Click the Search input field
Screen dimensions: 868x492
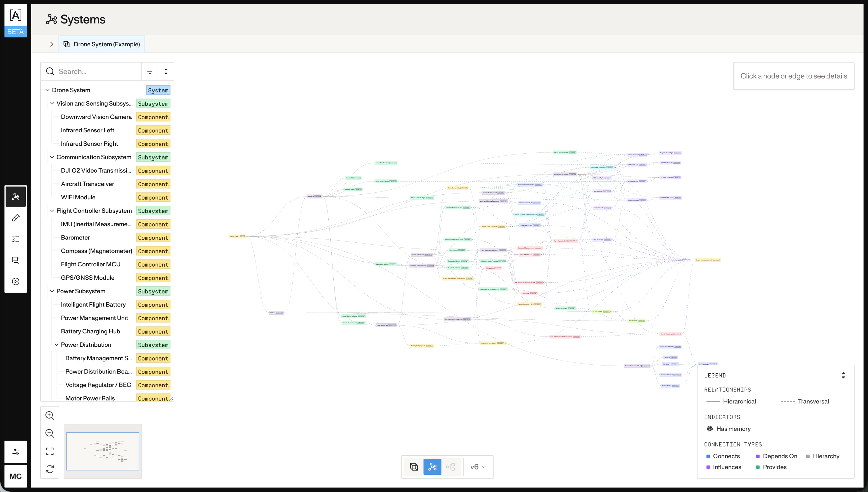pos(95,71)
